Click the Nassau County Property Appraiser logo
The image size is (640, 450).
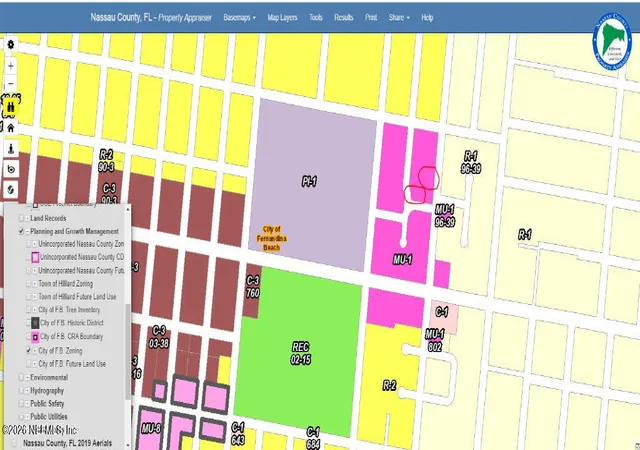click(x=611, y=41)
